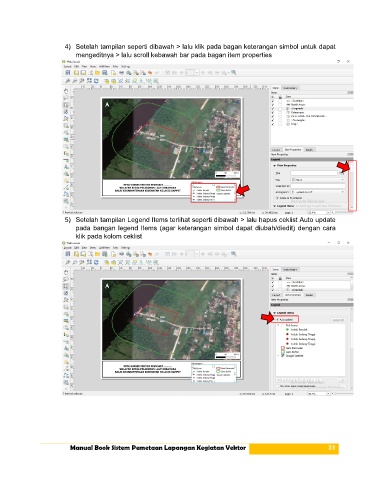Click the highlighted legend box on step 4 map layout
Viewport: 370px width, 480px height.
214,193
